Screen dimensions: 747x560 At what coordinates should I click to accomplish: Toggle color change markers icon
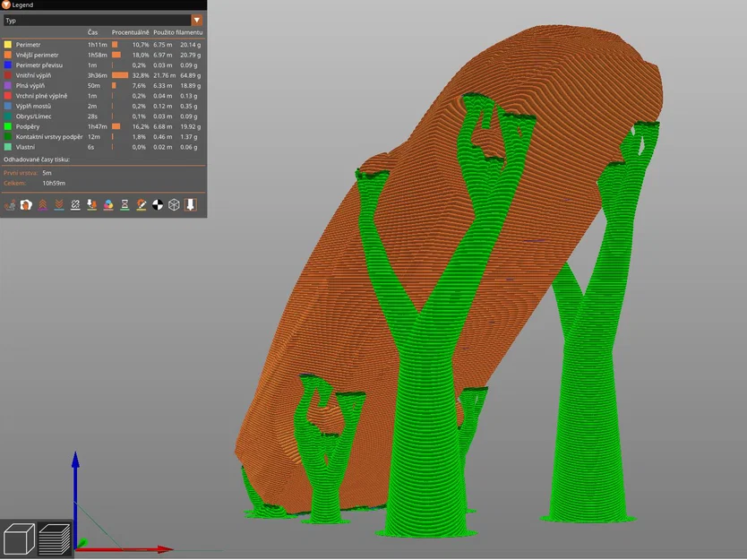tap(108, 205)
